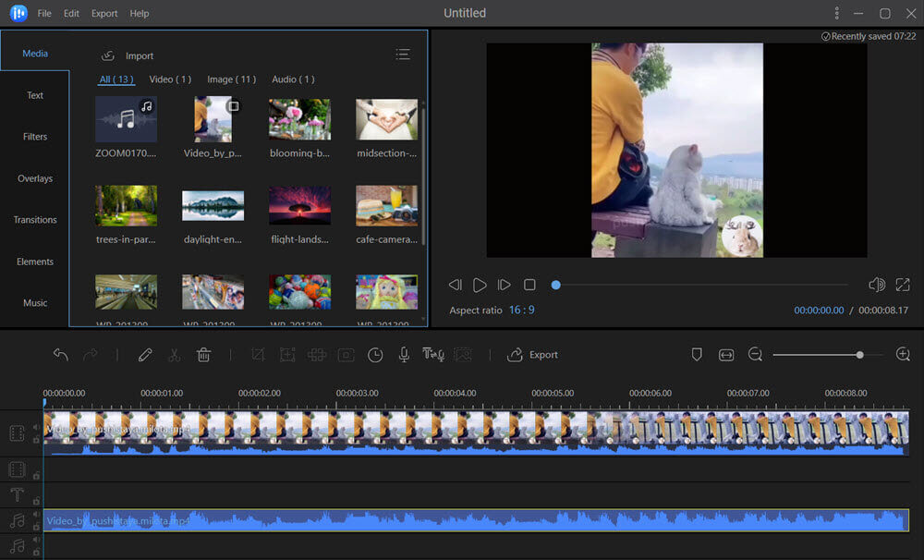This screenshot has width=924, height=560.
Task: Click the undo arrow in the timeline toolbar
Action: point(61,355)
